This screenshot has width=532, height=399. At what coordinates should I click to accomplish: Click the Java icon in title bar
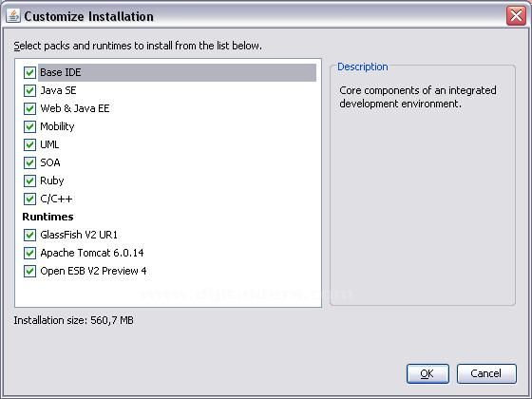point(13,15)
